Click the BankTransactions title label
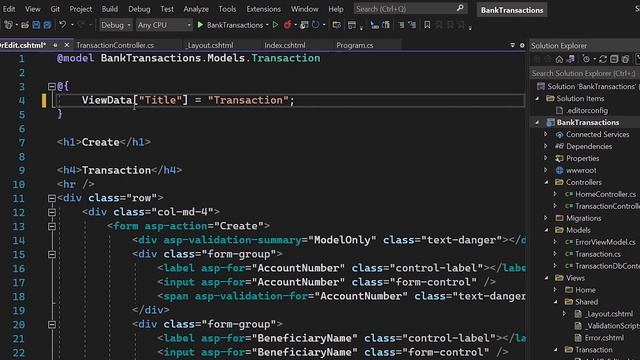This screenshot has height=360, width=640. click(512, 10)
